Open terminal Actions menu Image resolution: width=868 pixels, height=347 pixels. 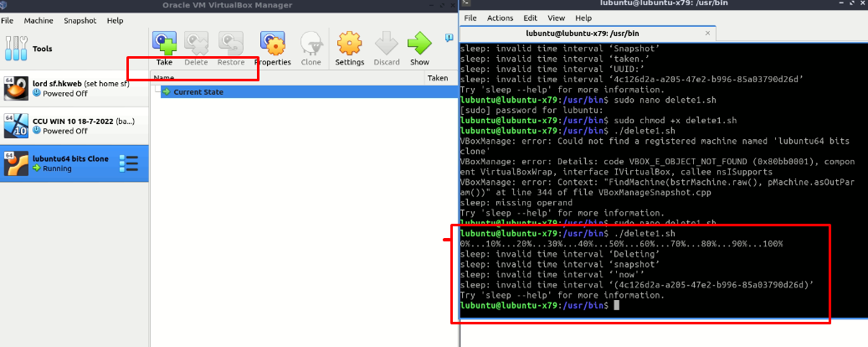click(501, 18)
